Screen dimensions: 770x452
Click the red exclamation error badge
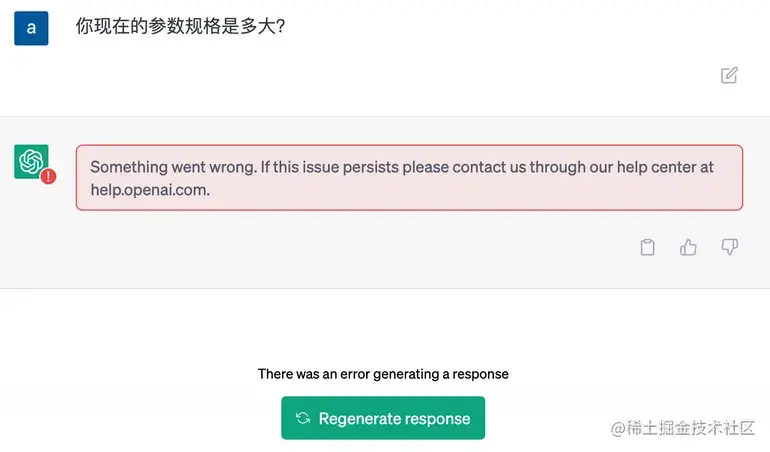coord(48,176)
